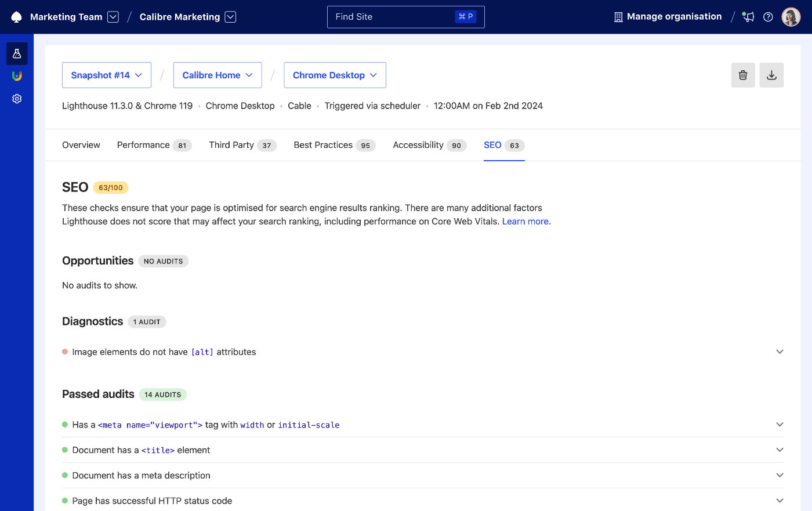The image size is (812, 511).
Task: Download the report with the download icon
Action: click(771, 75)
